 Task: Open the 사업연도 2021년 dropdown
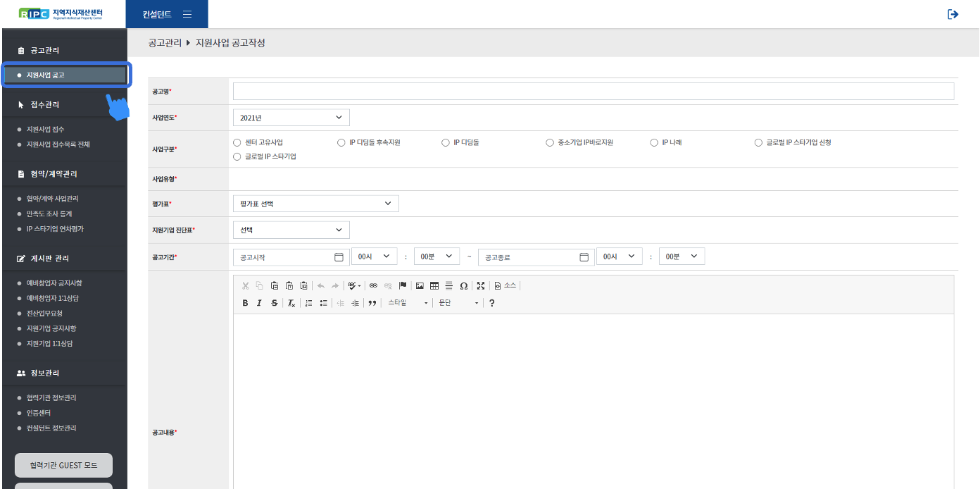[x=291, y=118]
